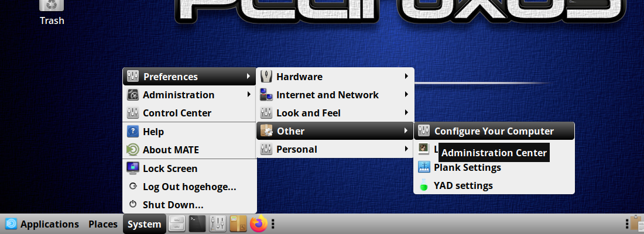The image size is (644, 234).
Task: Select Configure Your Computer entry
Action: pyautogui.click(x=494, y=131)
